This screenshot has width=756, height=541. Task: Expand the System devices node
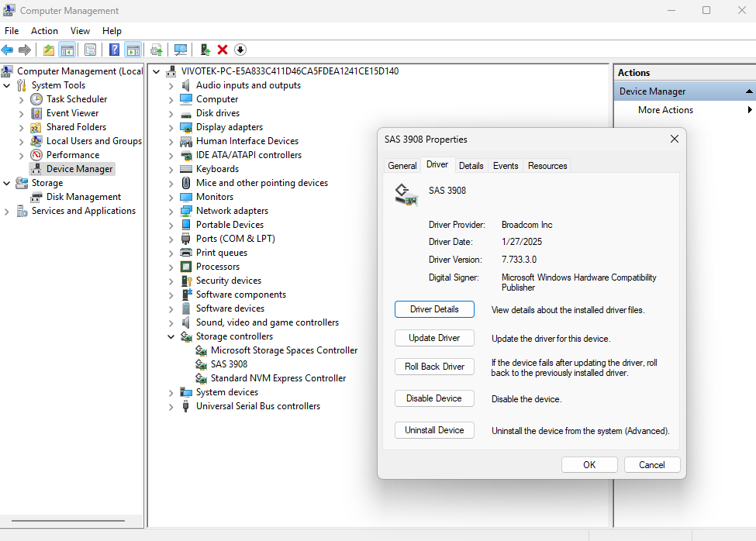pos(171,393)
